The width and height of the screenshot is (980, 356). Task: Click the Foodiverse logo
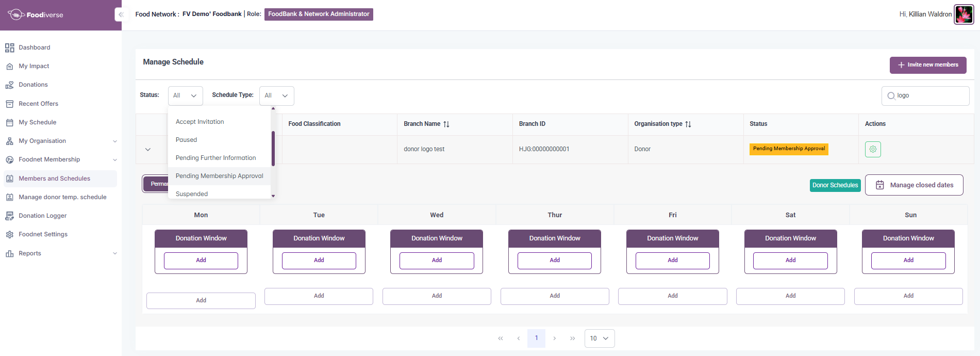[36, 14]
